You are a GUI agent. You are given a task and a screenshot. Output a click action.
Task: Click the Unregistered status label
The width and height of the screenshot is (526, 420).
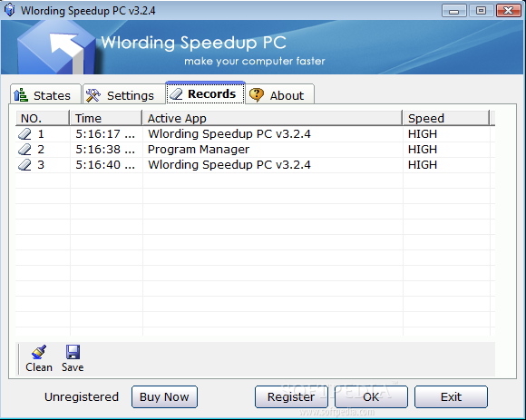click(82, 396)
